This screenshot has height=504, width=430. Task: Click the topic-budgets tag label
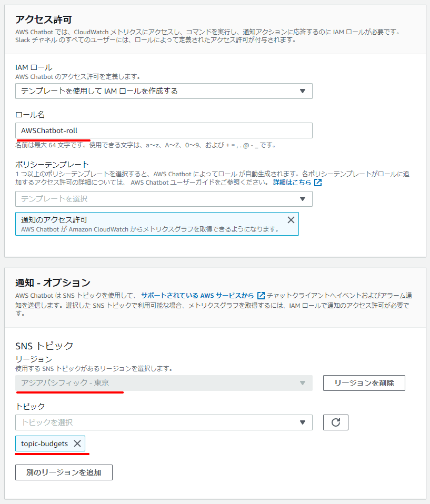point(44,443)
